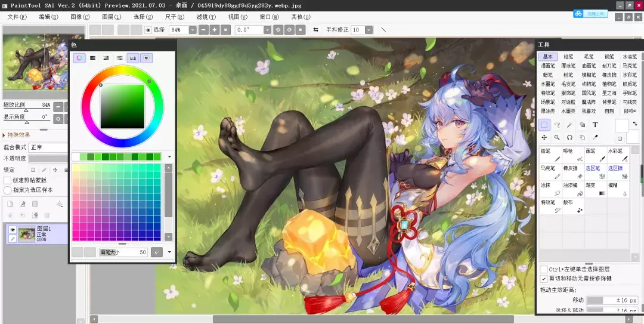Choose the 画笔 brush
Screen dimensions: 644x324
pos(596,155)
